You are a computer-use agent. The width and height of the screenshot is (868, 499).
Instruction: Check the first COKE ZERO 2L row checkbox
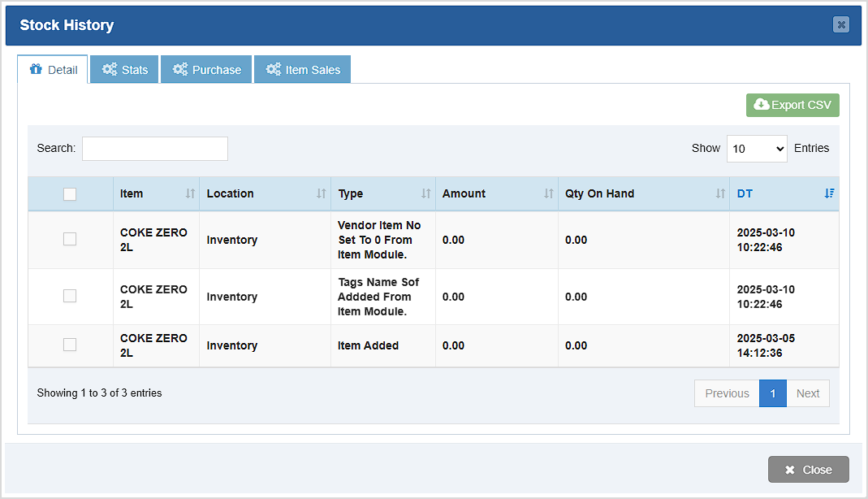[x=70, y=239]
